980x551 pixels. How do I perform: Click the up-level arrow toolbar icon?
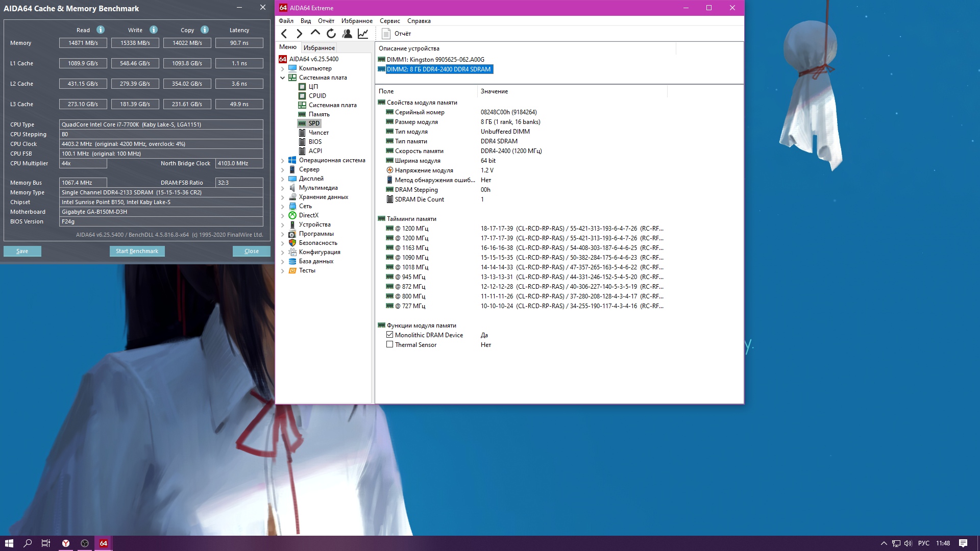pos(315,33)
